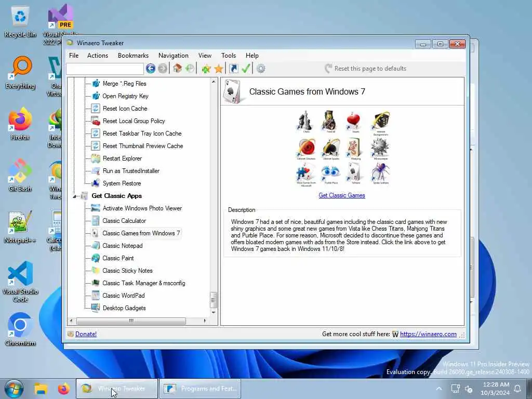The image size is (532, 399).
Task: Select Classic Calculator tree item
Action: pos(124,221)
